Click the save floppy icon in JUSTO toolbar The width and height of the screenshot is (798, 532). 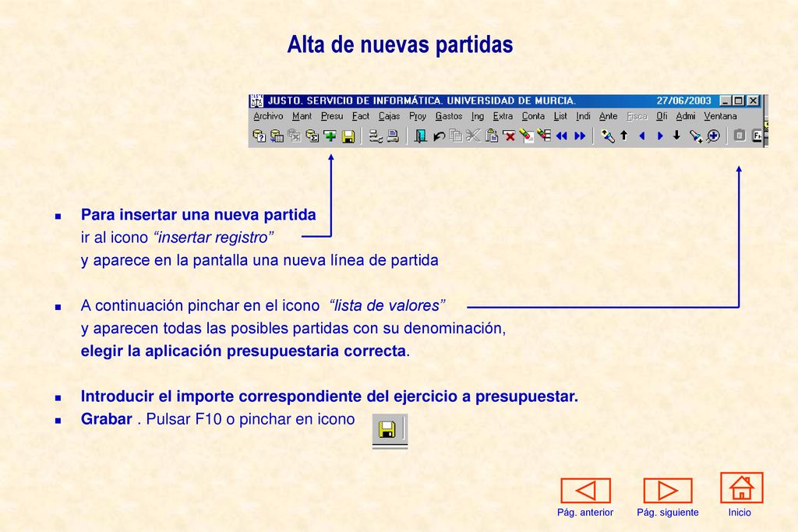point(348,136)
